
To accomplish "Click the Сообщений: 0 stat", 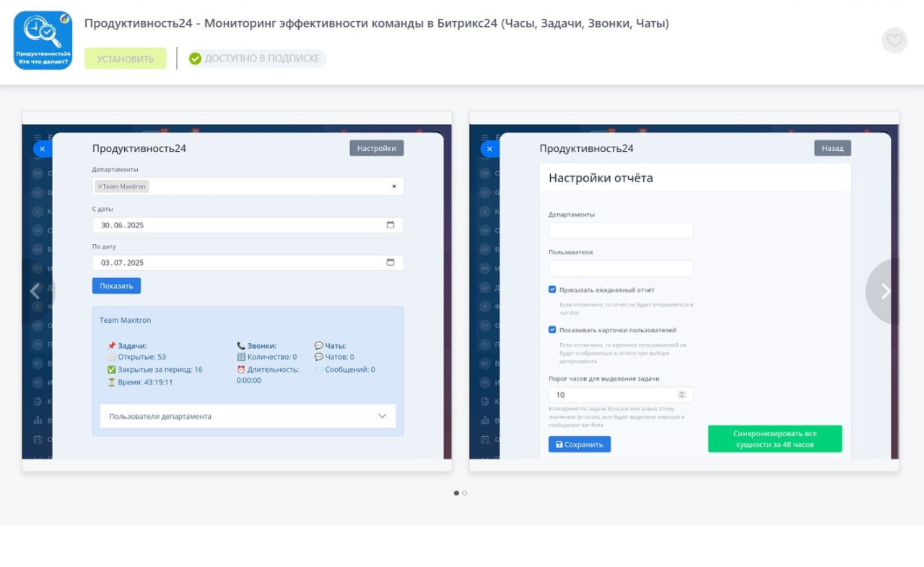I will pos(345,369).
